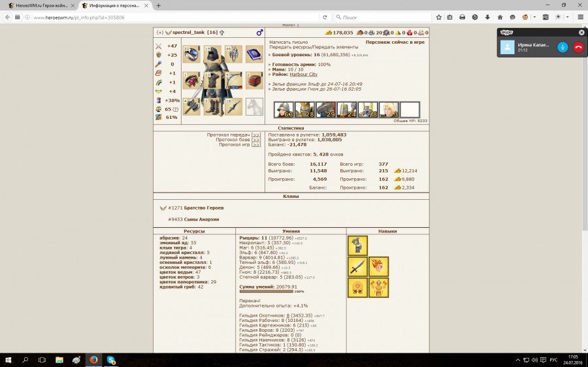Viewport: 588px width, 367px height.
Task: Click the amulet item numbered 46
Action: (233, 54)
